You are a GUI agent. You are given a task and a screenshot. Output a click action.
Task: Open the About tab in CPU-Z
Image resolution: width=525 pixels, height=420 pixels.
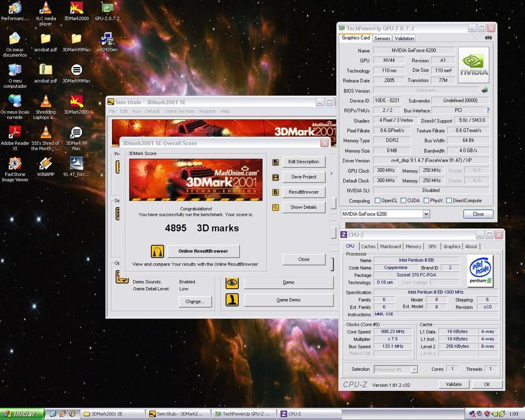[x=471, y=246]
